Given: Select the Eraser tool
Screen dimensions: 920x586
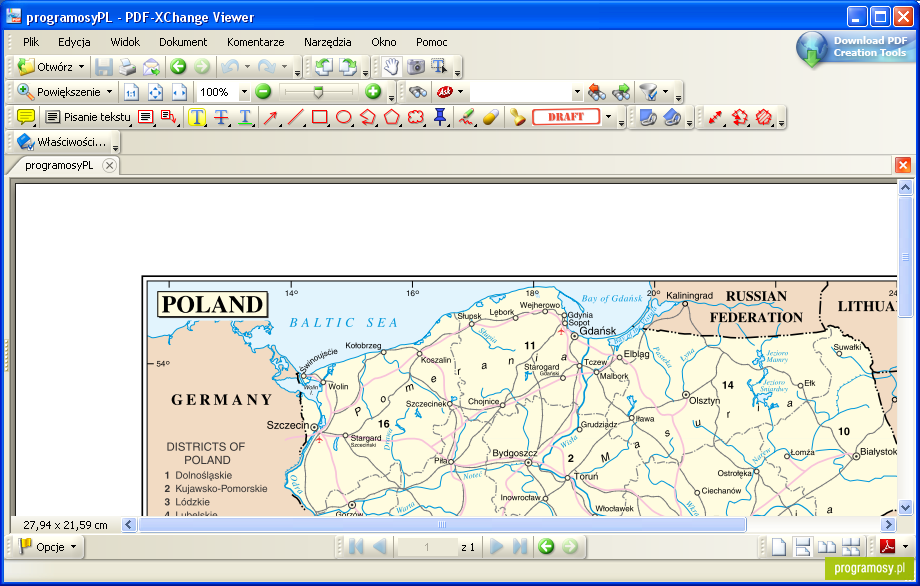Looking at the screenshot, I should pos(491,117).
